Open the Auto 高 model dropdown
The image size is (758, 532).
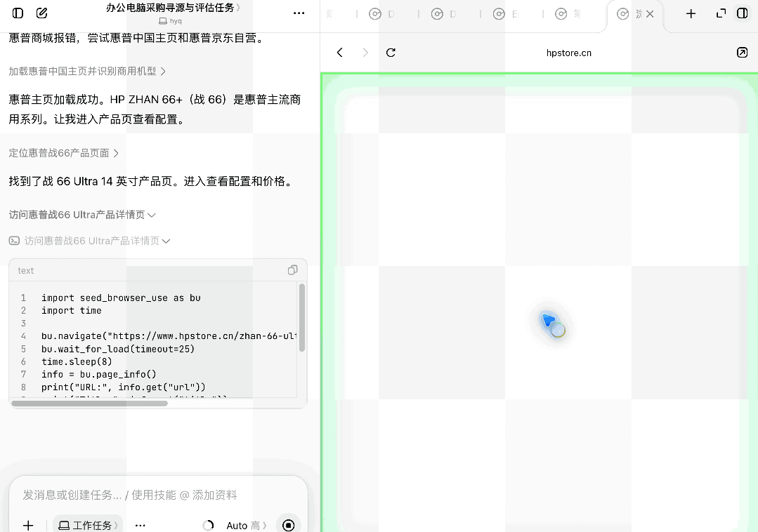pos(247,525)
